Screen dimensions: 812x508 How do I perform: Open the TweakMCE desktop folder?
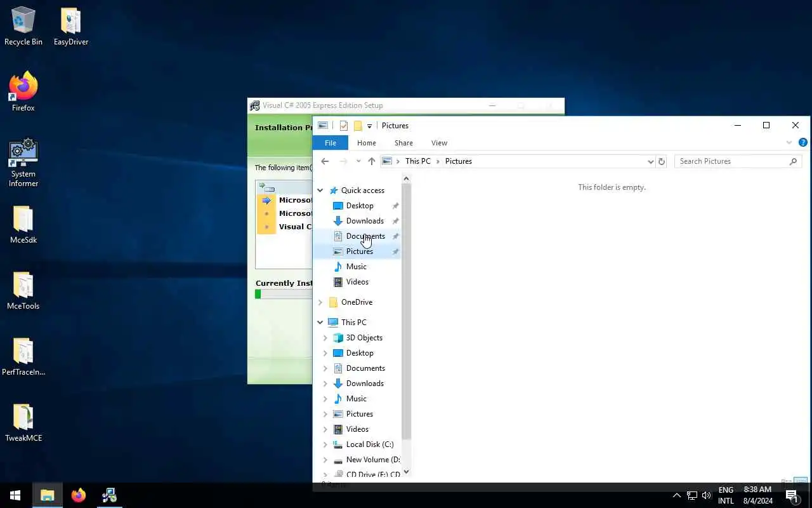coord(23,423)
